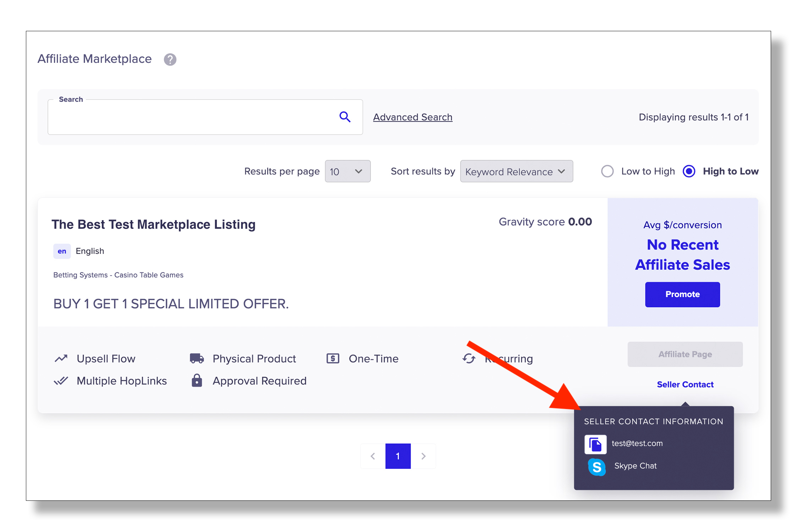
Task: Click the search magnifier icon
Action: (x=345, y=117)
